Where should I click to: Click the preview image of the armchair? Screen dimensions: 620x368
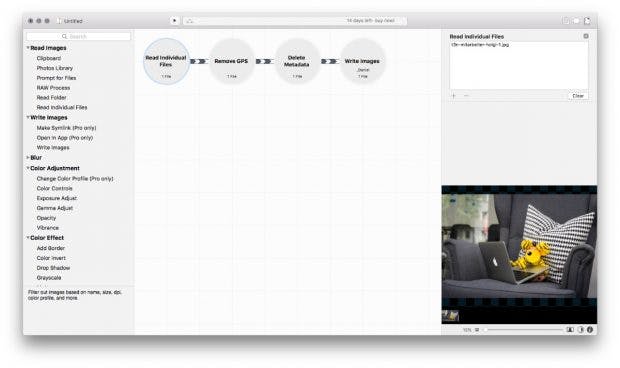(519, 246)
